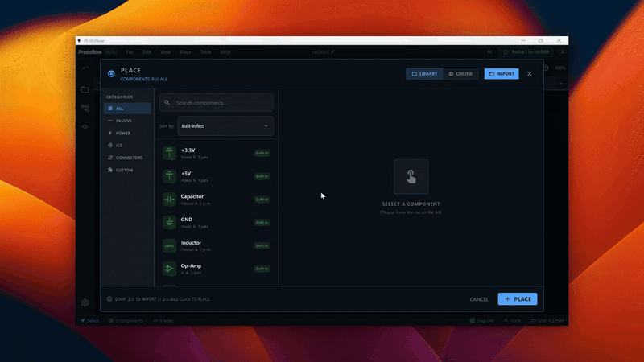
Task: Choose the Op-Amp triangle symbol icon
Action: 169,269
